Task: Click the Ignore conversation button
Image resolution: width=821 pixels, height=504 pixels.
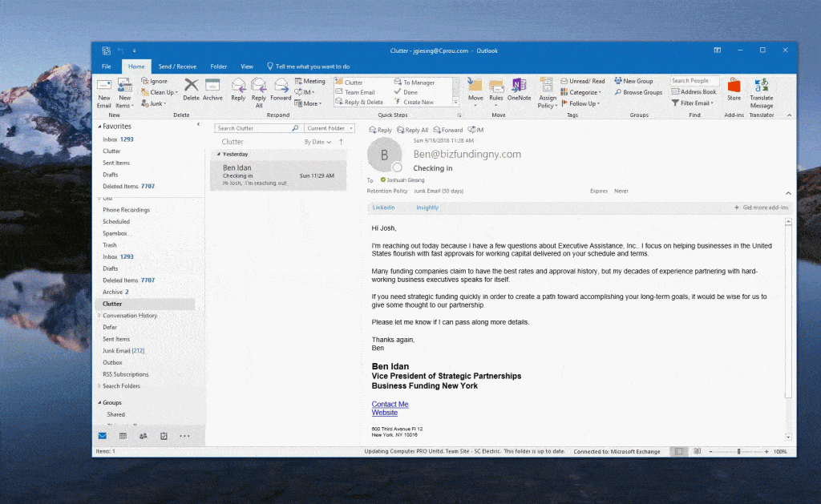Action: point(154,81)
